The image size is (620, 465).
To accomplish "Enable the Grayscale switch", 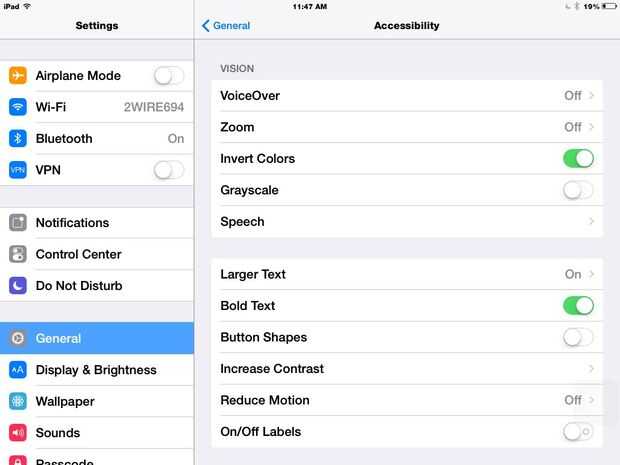I will [x=578, y=190].
